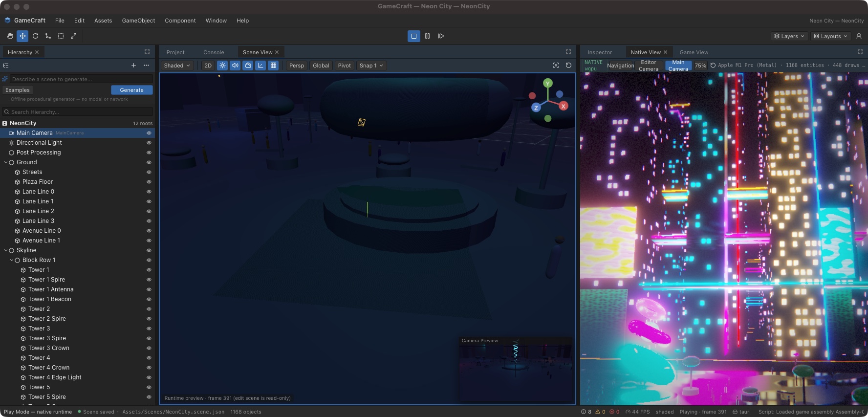Switch to the Inspector tab
This screenshot has width=868, height=417.
[x=600, y=52]
